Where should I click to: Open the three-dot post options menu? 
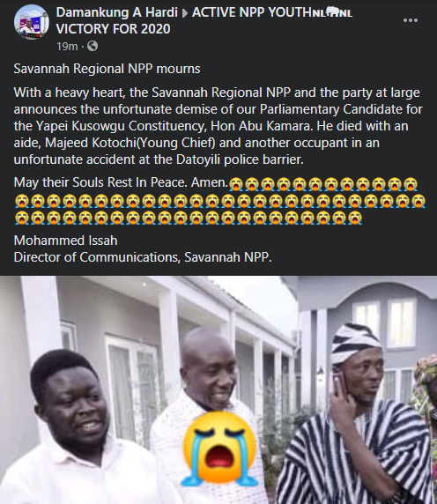(x=411, y=20)
